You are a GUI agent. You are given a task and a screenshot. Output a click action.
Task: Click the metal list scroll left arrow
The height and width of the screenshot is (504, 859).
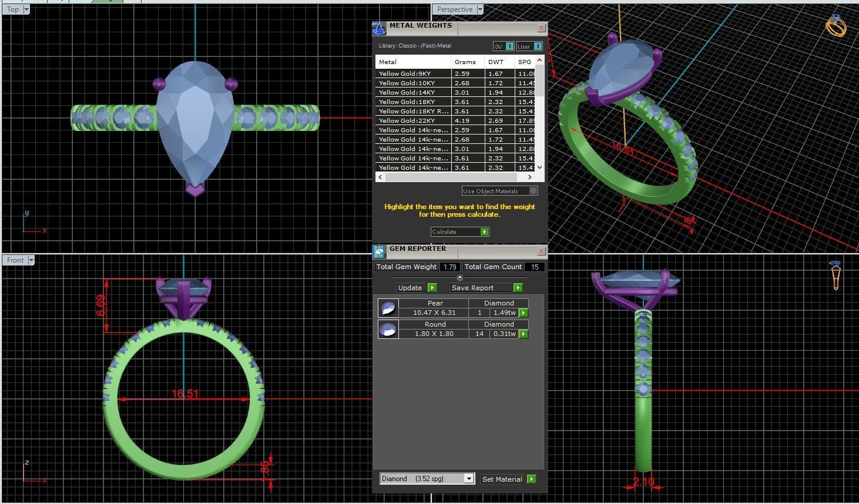(380, 176)
